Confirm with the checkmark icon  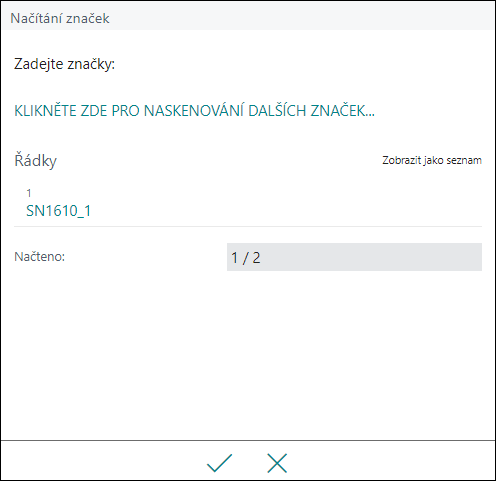click(219, 463)
